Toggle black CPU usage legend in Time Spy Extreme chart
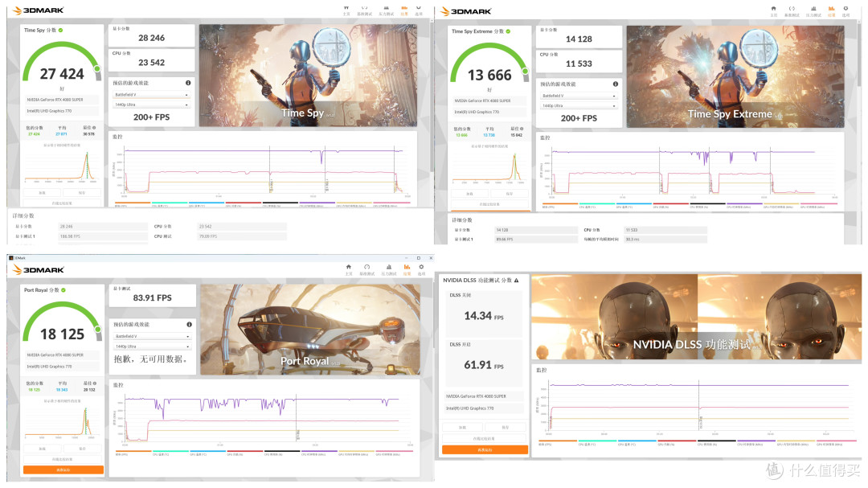 coord(708,204)
